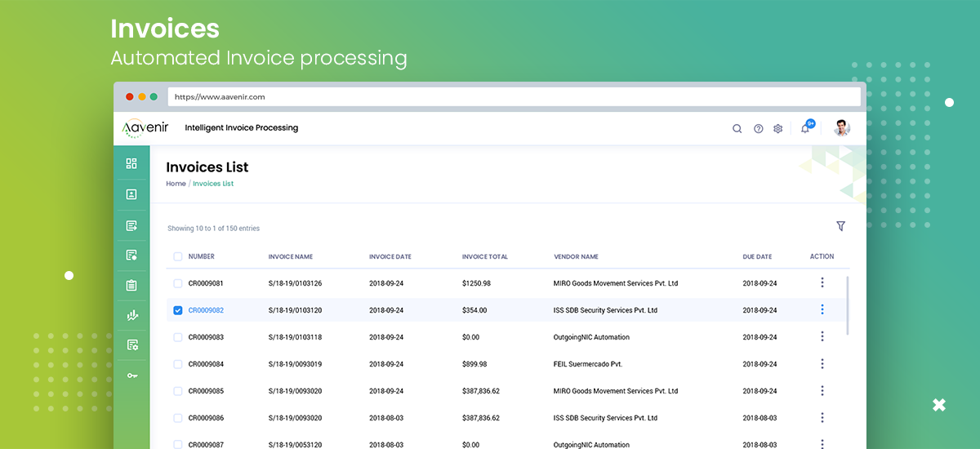Click invoice number CR0009083
Screen dimensions: 980x449
pyautogui.click(x=206, y=337)
